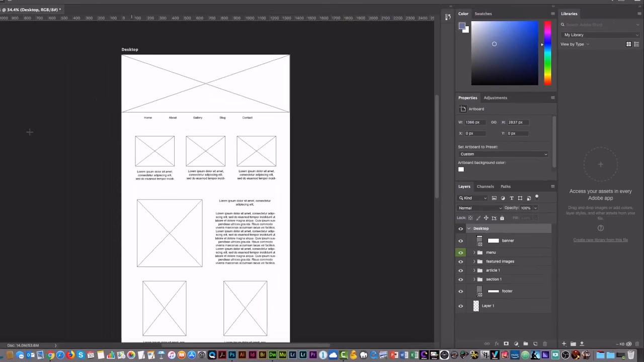Toggle visibility of the footer layer
The width and height of the screenshot is (644, 362).
460,291
